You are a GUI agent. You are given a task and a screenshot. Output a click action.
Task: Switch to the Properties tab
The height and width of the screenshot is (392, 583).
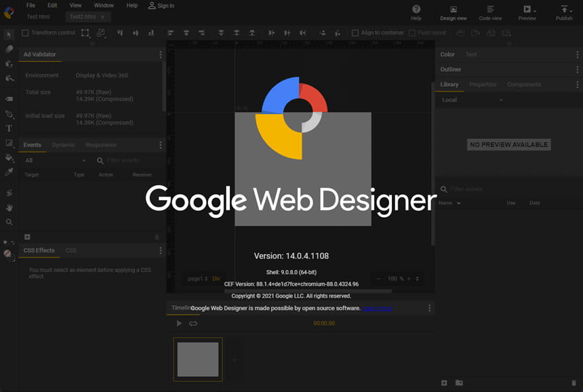point(483,84)
